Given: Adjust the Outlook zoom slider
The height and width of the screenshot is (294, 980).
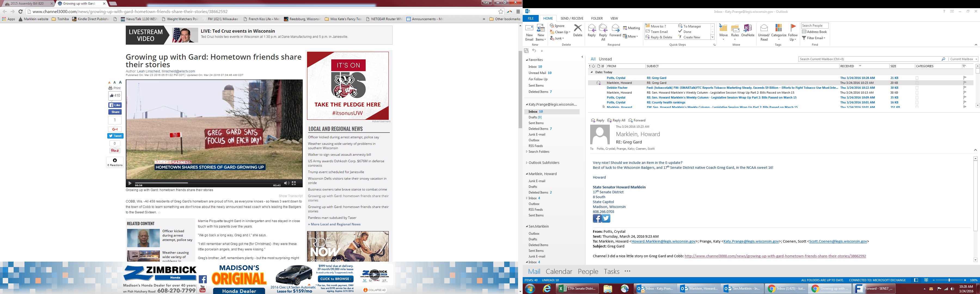Looking at the screenshot, I should point(950,280).
